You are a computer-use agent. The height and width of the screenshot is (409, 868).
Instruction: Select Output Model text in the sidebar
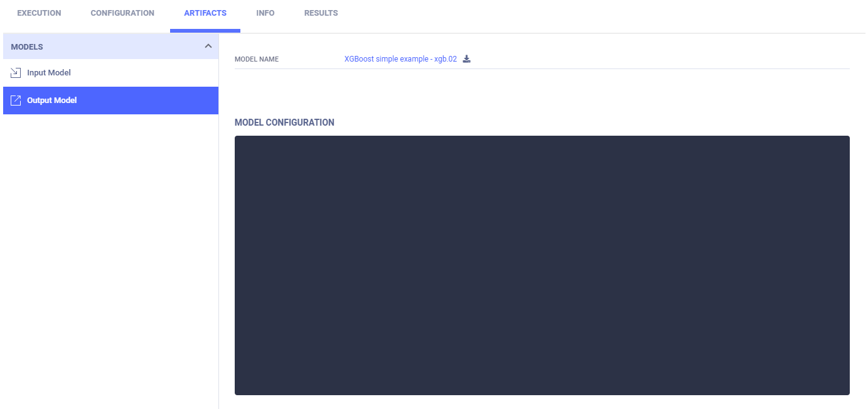click(52, 101)
